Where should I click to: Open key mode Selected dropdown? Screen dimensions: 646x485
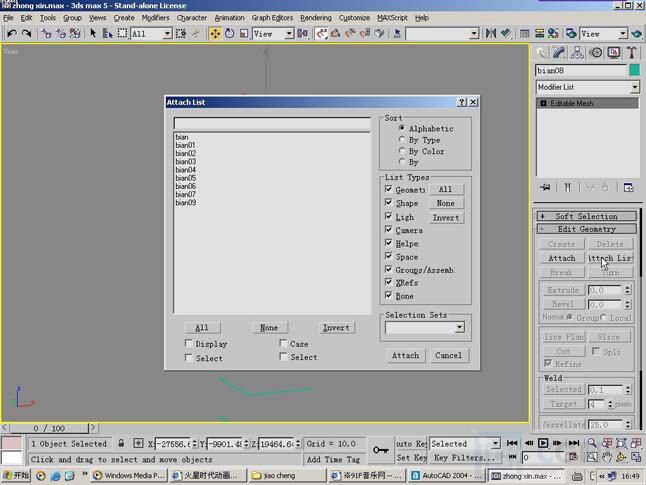point(495,443)
